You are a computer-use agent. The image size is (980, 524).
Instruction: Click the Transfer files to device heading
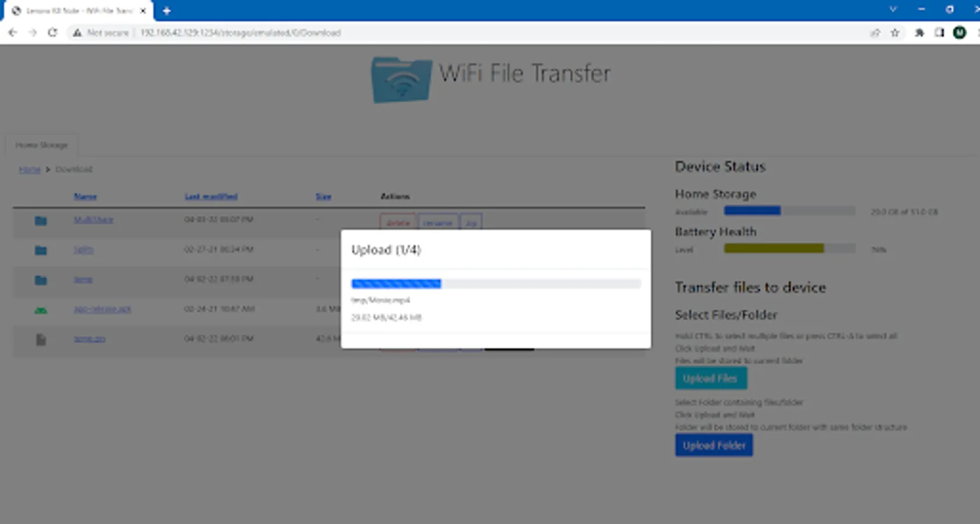(750, 288)
